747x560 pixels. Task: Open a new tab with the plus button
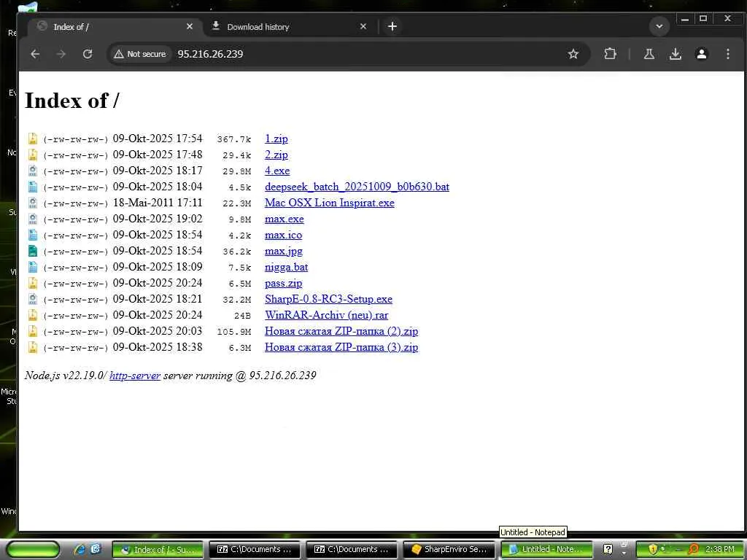click(392, 27)
